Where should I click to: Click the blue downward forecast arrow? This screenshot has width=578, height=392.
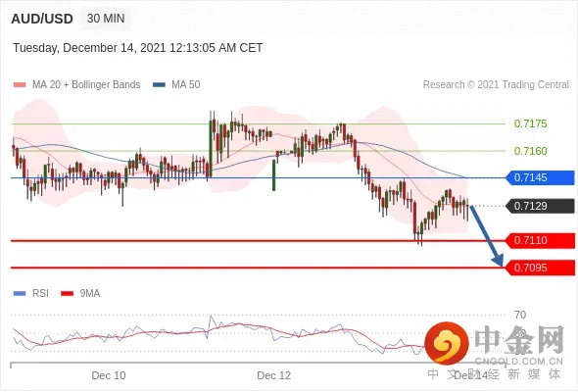pos(487,236)
